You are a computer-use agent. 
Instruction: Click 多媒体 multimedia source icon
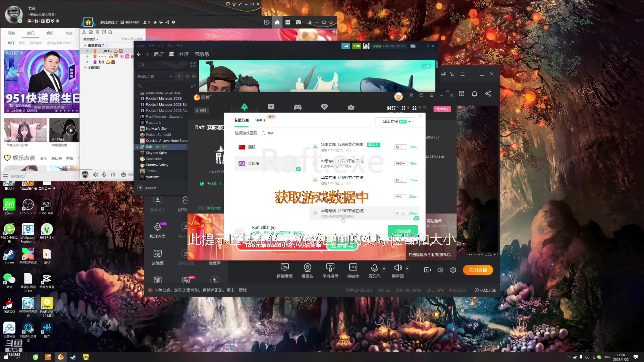click(x=353, y=267)
